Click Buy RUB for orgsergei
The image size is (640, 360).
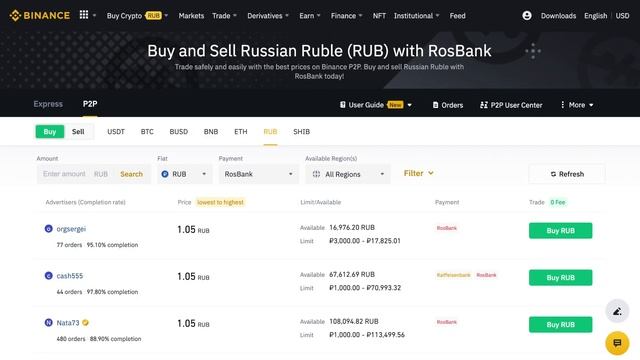tap(560, 231)
